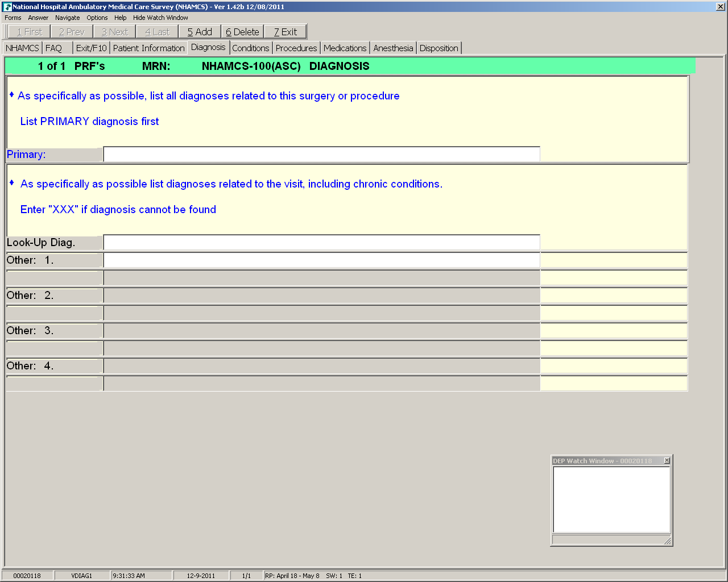Click the Other 2 diagnosis field
Viewport: 728px width, 582px height.
click(321, 296)
